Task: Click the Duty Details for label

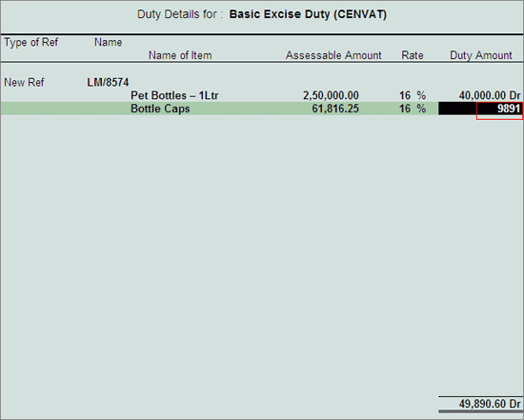Action: (x=180, y=14)
